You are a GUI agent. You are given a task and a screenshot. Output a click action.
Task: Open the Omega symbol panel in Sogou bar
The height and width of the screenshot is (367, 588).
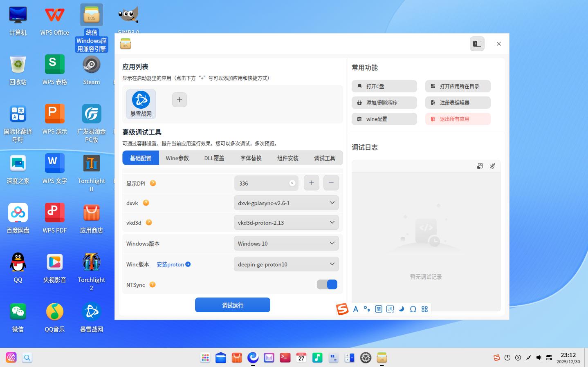tap(413, 309)
